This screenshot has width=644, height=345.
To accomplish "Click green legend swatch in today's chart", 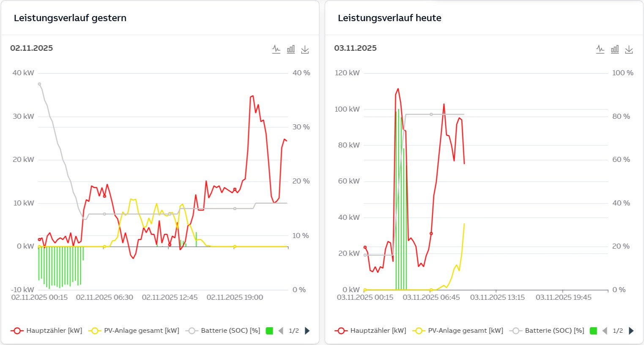I will coord(593,331).
